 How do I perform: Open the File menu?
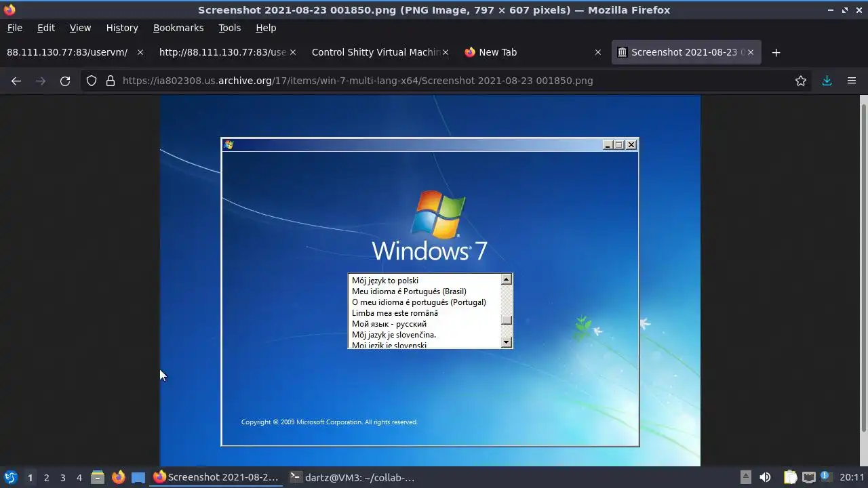pos(14,28)
